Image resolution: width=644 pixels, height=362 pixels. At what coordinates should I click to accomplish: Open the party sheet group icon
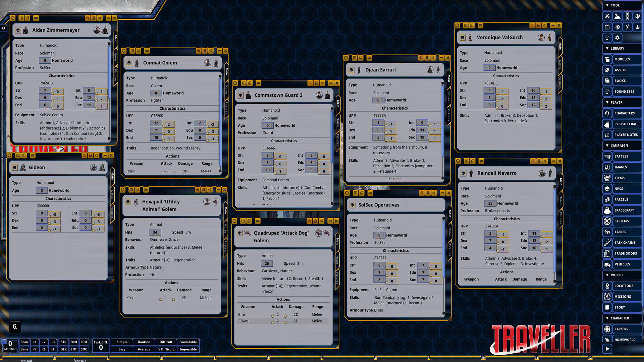637,16
